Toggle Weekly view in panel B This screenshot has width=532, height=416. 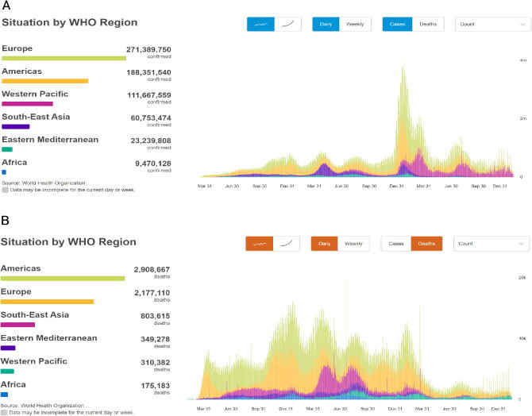353,244
